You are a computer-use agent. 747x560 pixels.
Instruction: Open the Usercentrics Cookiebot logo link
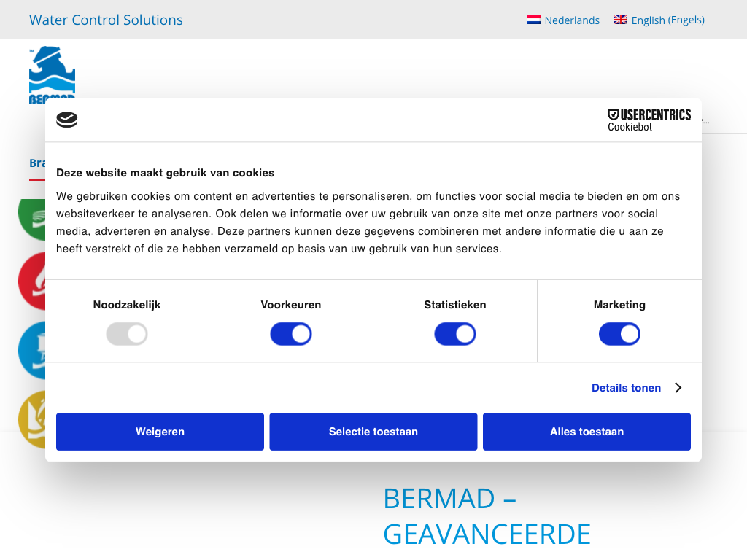(649, 120)
